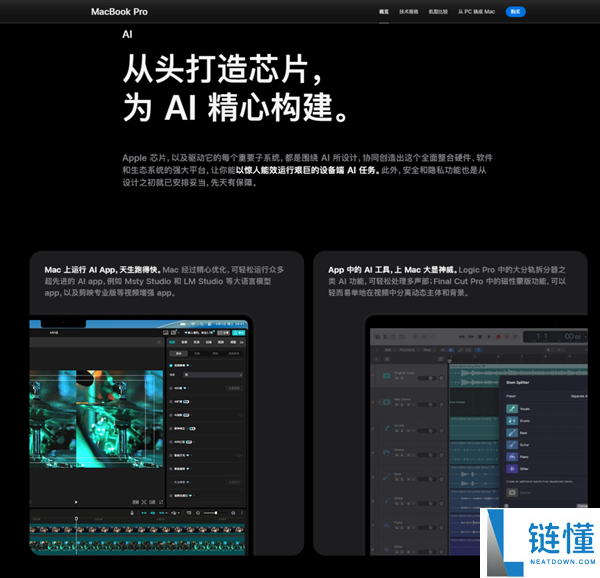The width and height of the screenshot is (600, 578).
Task: Select the Other stem icon in Stem Splitter
Action: [x=512, y=468]
